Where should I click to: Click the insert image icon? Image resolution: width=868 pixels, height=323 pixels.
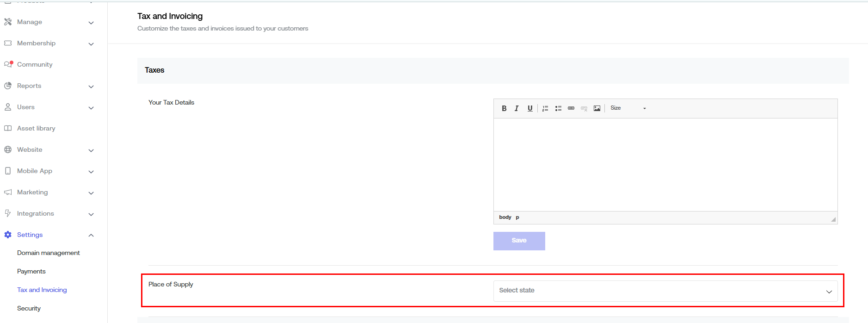click(x=597, y=108)
